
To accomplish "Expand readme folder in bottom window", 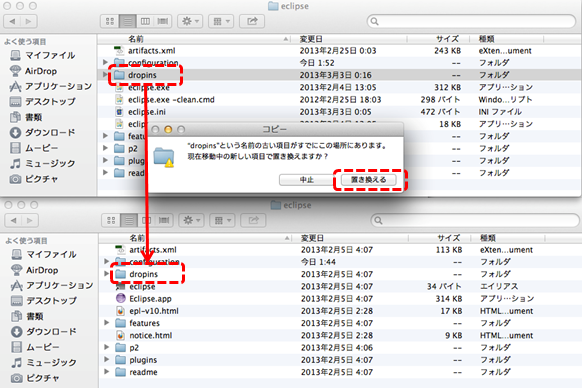I will tap(107, 372).
